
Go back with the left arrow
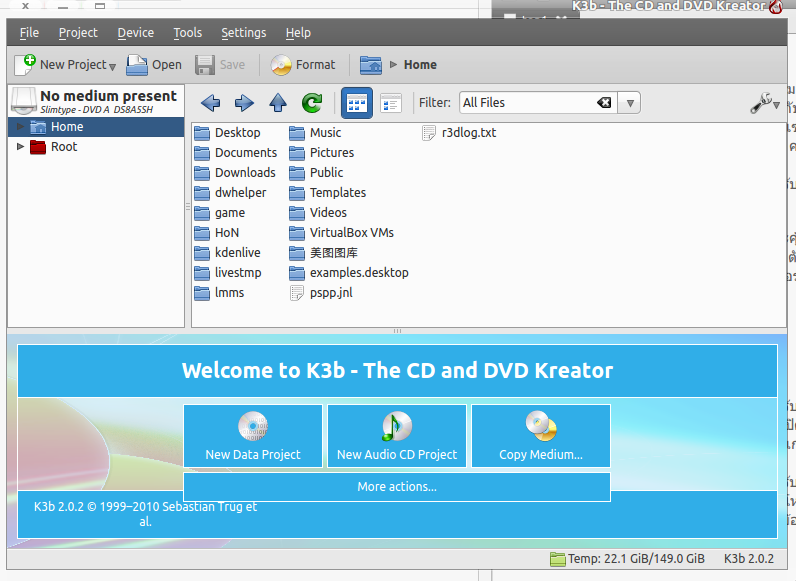coord(210,103)
